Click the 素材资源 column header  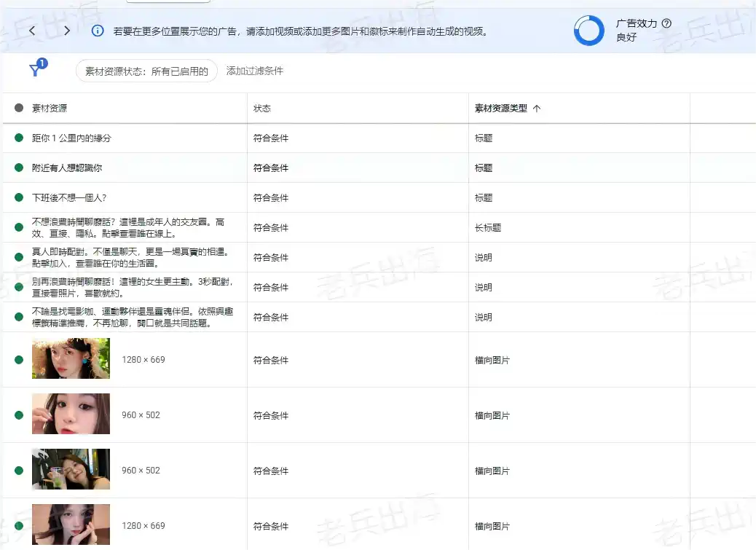click(50, 109)
